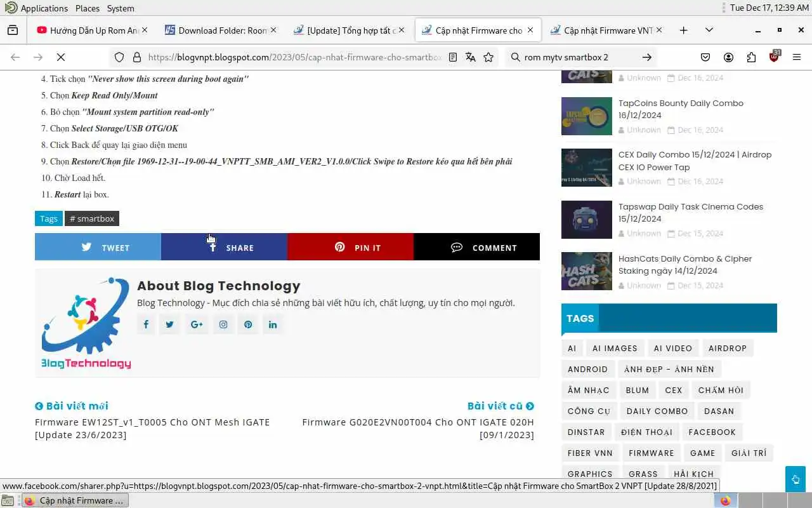
Task: Open Firefox application hamburger menu
Action: [797, 57]
